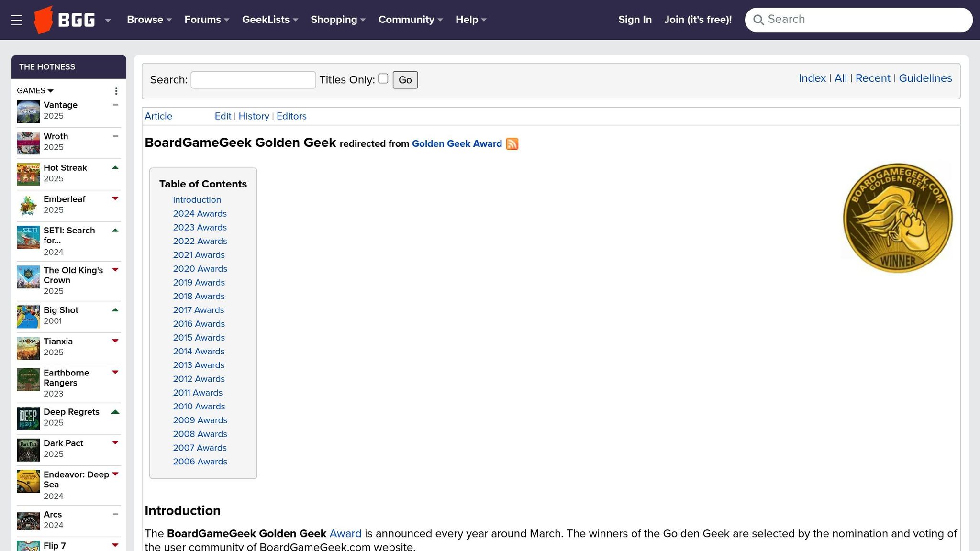Screen dimensions: 980x551
Task: Select the History tab
Action: (254, 116)
